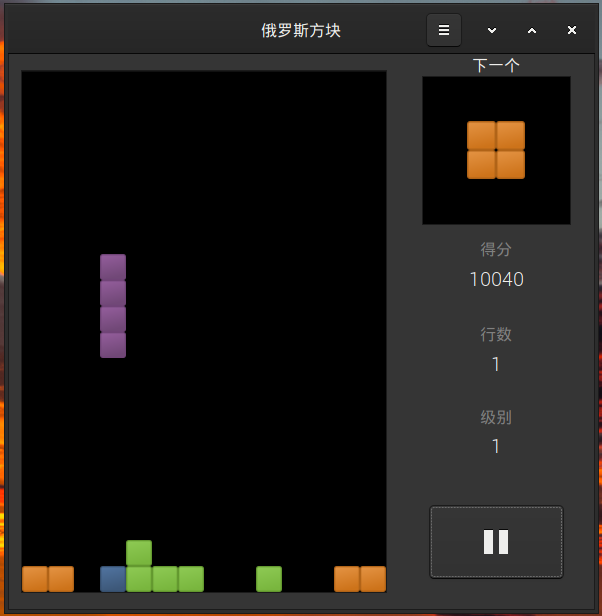Maximize window with the up chevron button
Screen dimensions: 602x616
coord(532,30)
